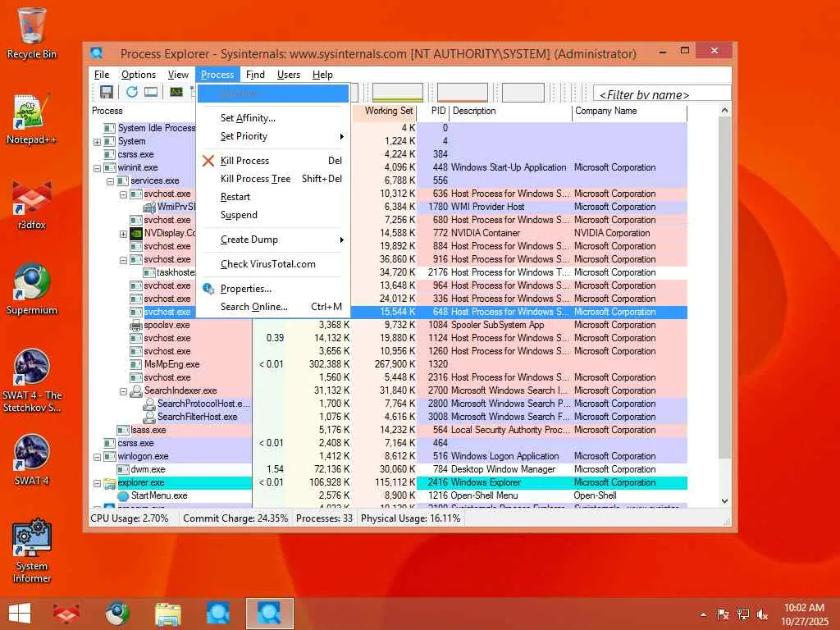Collapse the wininit.exe tree node
This screenshot has width=840, height=630.
[x=97, y=168]
